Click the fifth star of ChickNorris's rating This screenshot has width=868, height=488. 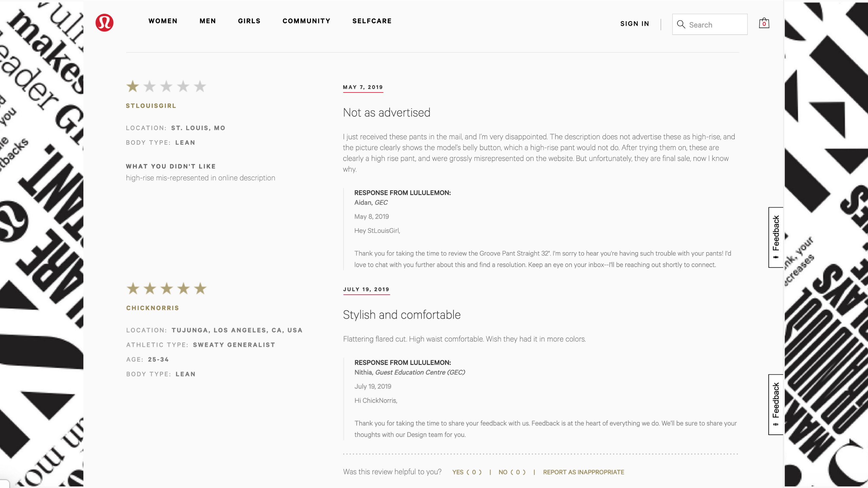(200, 289)
